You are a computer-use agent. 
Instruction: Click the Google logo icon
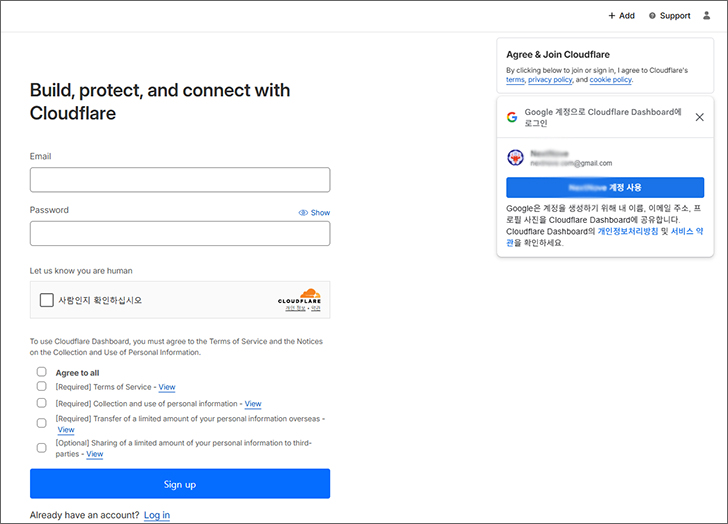tap(512, 117)
